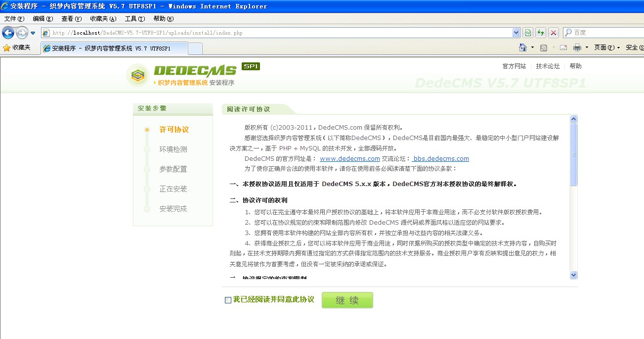Open the www.dedecms.com link

click(350, 159)
